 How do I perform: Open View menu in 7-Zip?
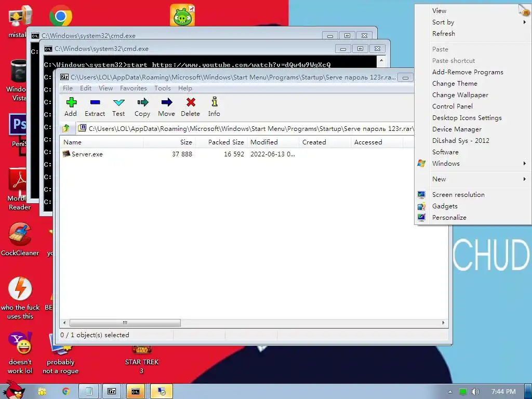(x=106, y=88)
